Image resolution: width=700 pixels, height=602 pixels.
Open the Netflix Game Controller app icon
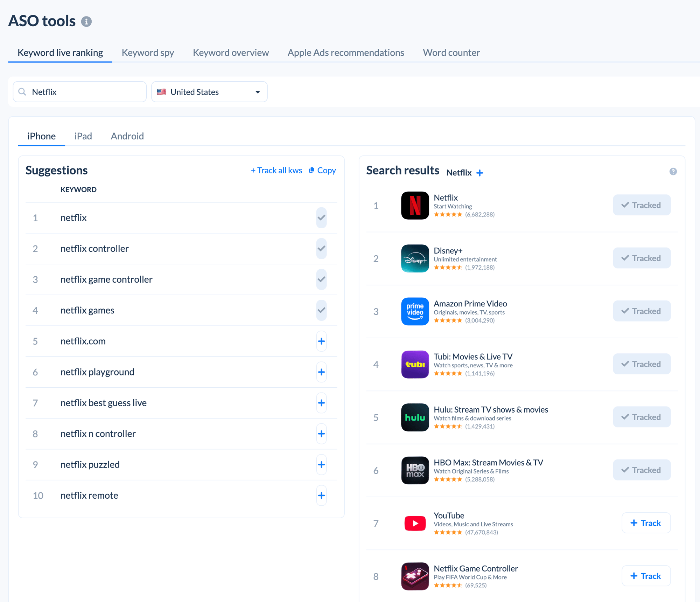coord(415,576)
